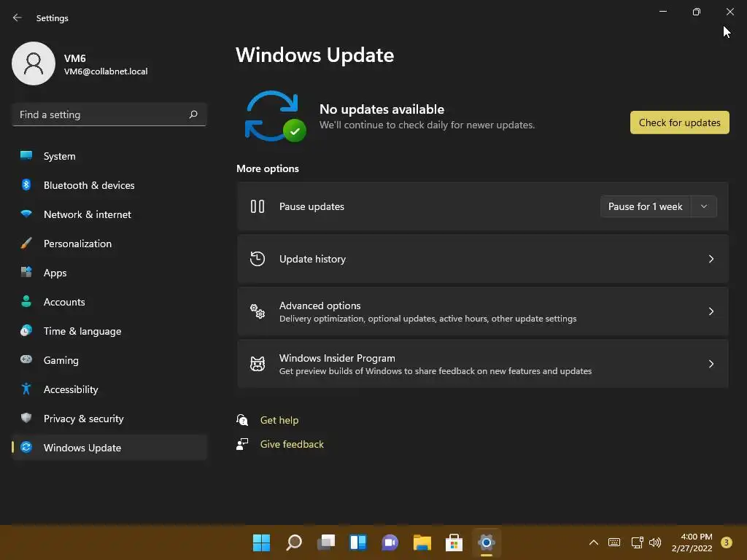Show hidden tray icons
Image resolution: width=747 pixels, height=560 pixels.
tap(594, 542)
